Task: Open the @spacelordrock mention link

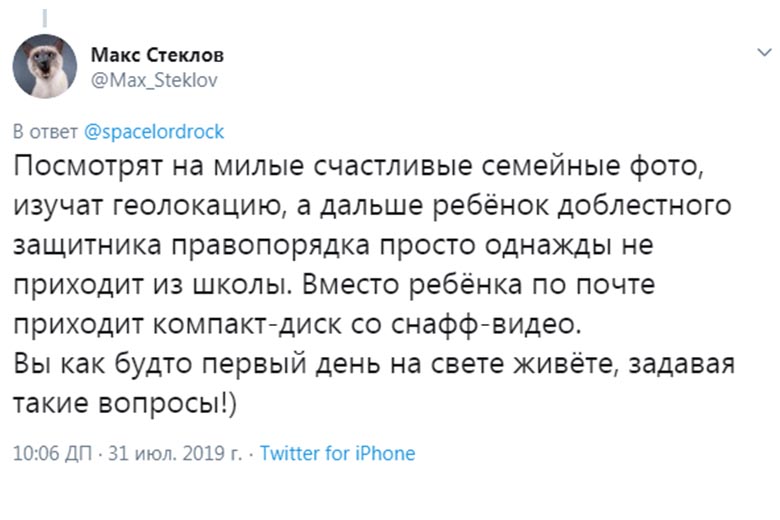Action: [154, 132]
